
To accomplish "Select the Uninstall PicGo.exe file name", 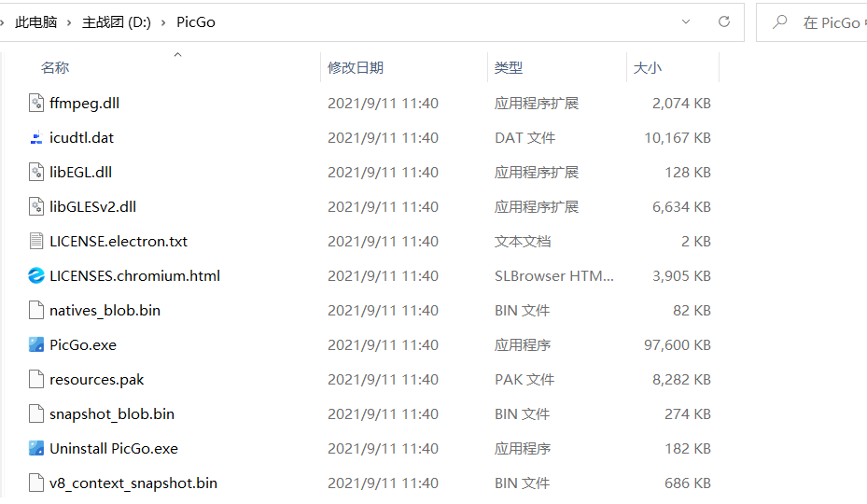I will [114, 448].
